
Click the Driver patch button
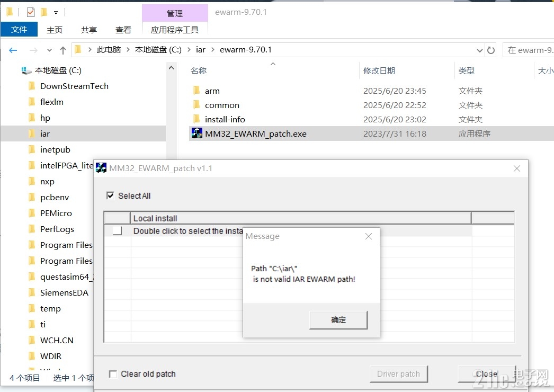pos(398,374)
